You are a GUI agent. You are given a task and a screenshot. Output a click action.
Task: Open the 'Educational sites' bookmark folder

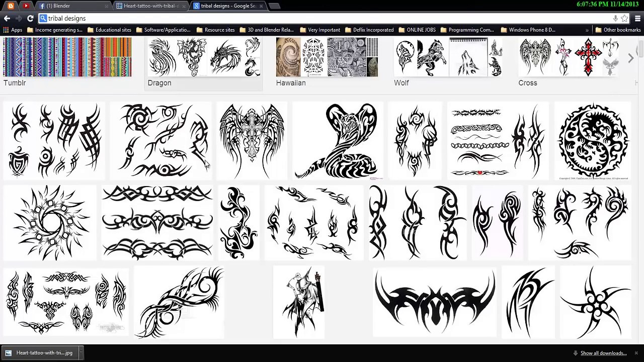point(109,30)
